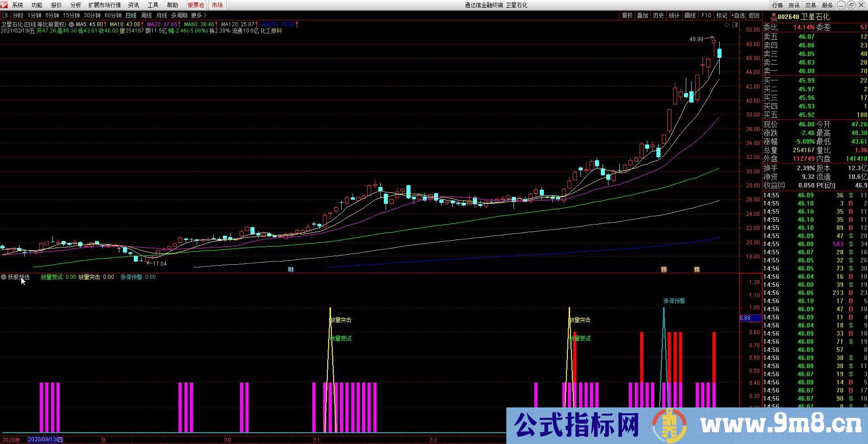
Task: Click the 服务 button in title bar
Action: pyautogui.click(x=827, y=5)
